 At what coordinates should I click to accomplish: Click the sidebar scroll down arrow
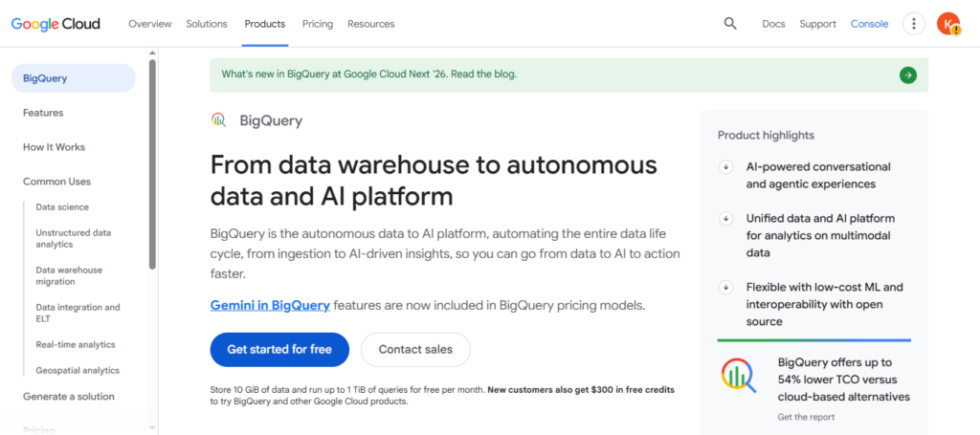[152, 428]
